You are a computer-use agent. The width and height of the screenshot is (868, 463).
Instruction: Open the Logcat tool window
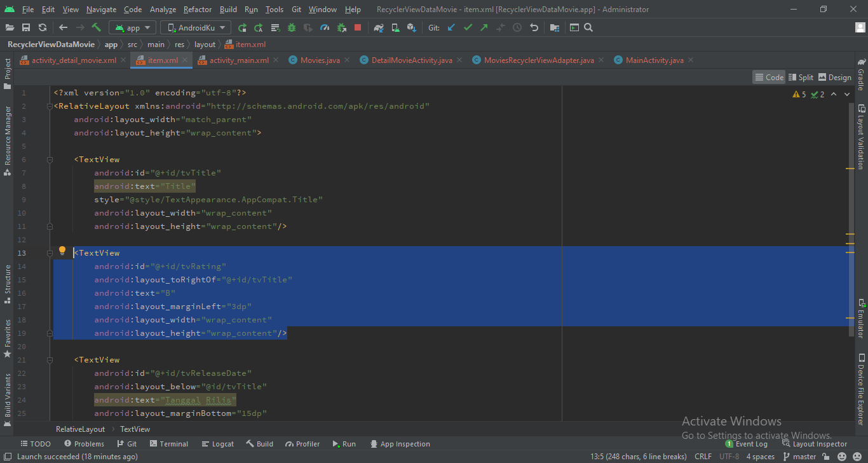point(217,444)
